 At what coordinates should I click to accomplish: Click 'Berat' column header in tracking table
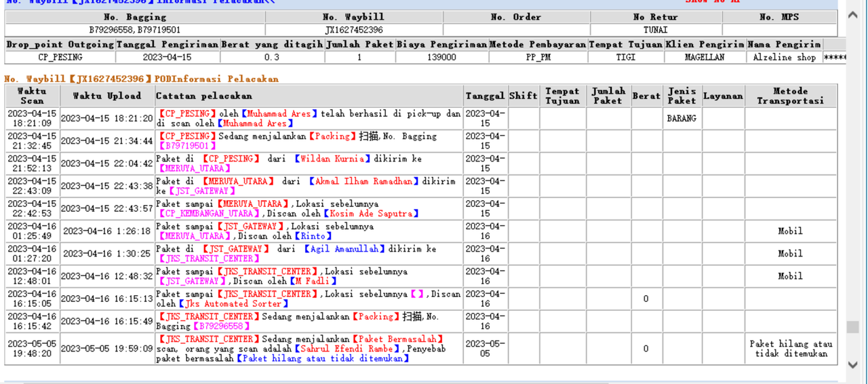pos(646,96)
